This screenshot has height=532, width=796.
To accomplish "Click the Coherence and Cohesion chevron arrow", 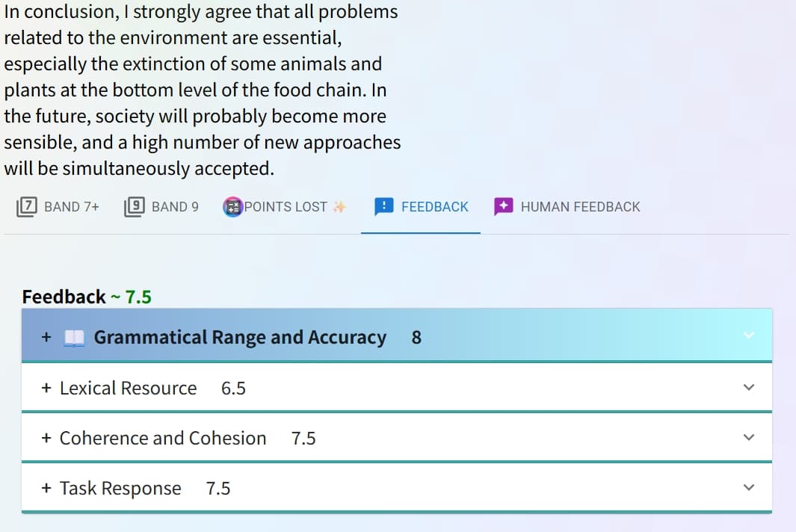I will 749,437.
